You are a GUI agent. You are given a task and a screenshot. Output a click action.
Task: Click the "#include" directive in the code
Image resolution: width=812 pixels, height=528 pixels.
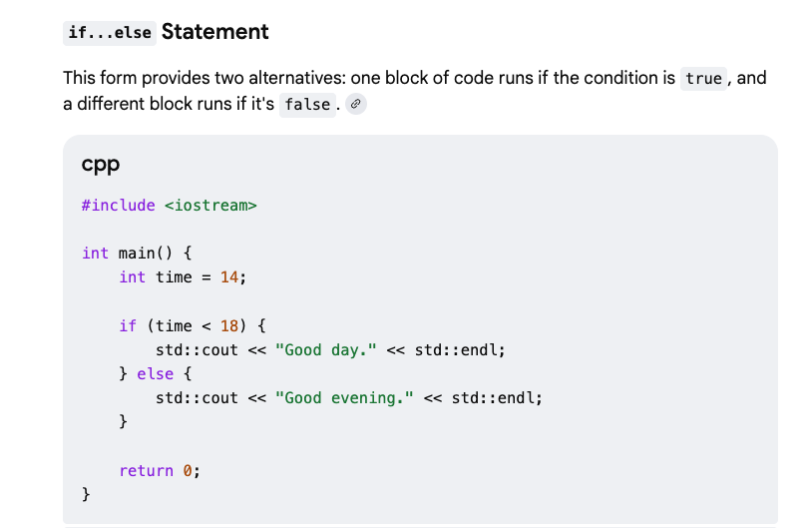[119, 206]
